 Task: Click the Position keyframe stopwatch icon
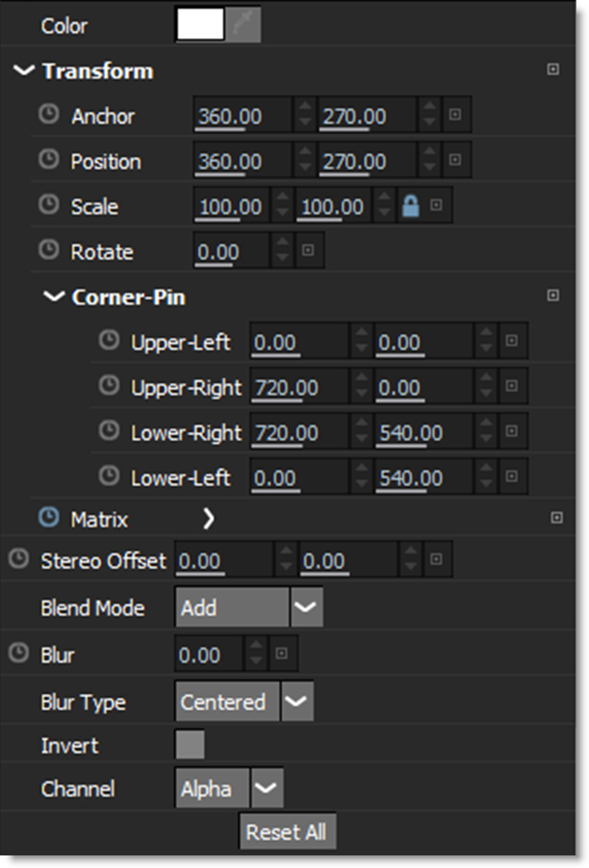[x=48, y=160]
